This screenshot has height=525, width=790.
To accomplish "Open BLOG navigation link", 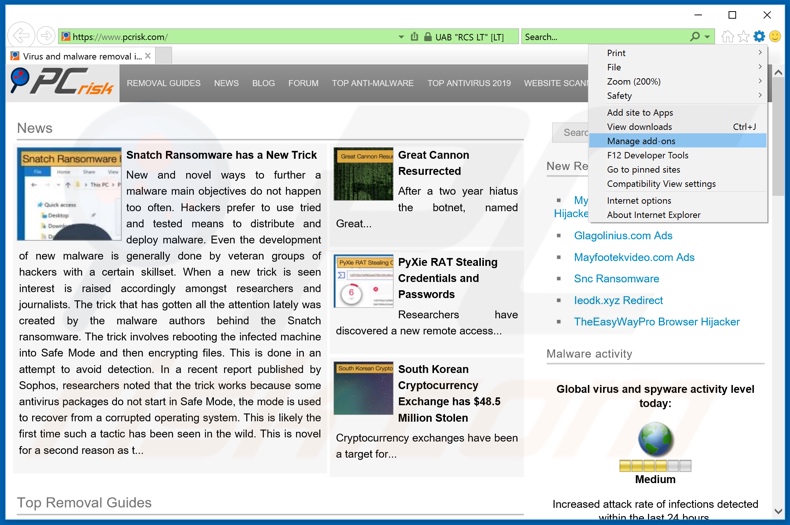I will [x=264, y=83].
